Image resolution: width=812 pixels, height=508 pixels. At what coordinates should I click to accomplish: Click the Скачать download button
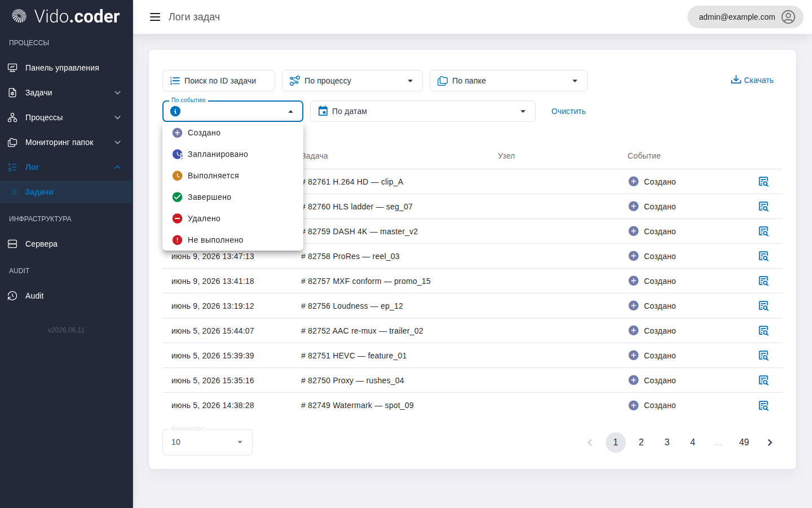[x=752, y=80]
